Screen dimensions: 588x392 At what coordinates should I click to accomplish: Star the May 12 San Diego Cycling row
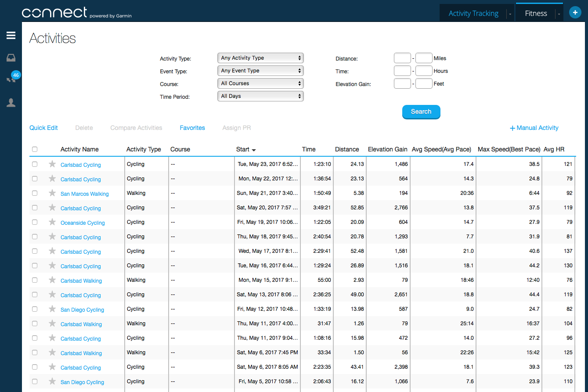coord(52,309)
